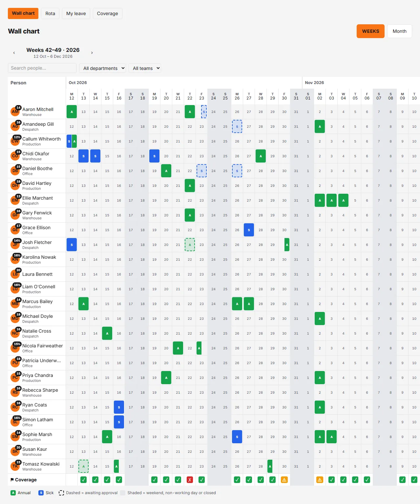
Task: Open Daniel Boothe's annual leave on 20 Oct
Action: pyautogui.click(x=166, y=171)
